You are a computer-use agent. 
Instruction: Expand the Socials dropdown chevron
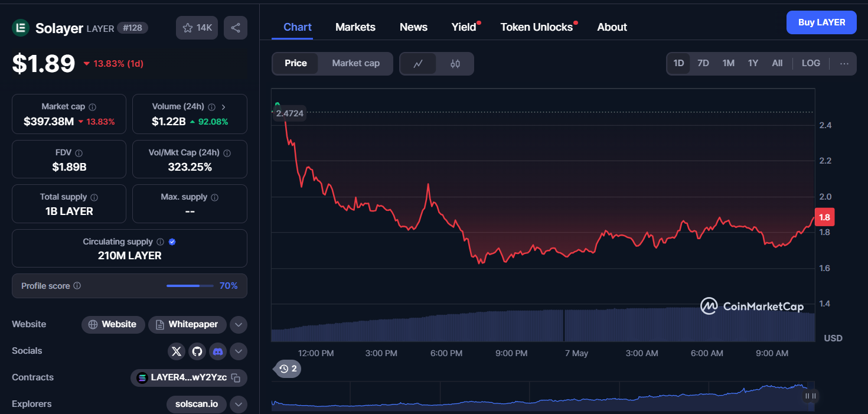(238, 351)
